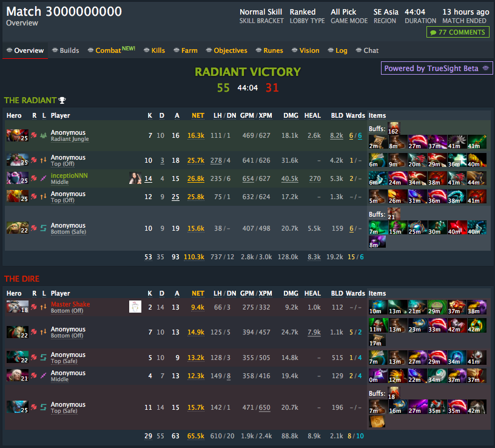Switch to the Chat tab
This screenshot has height=448, width=495.
[x=367, y=50]
